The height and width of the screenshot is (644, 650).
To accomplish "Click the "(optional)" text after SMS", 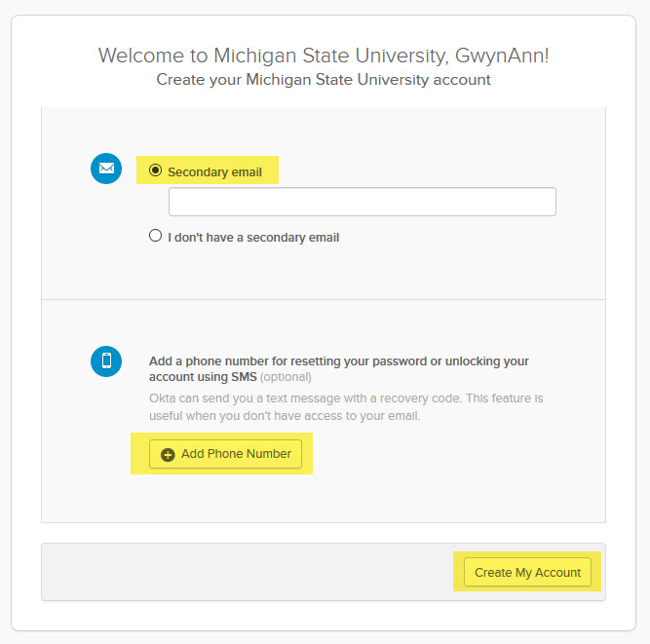I will 286,377.
